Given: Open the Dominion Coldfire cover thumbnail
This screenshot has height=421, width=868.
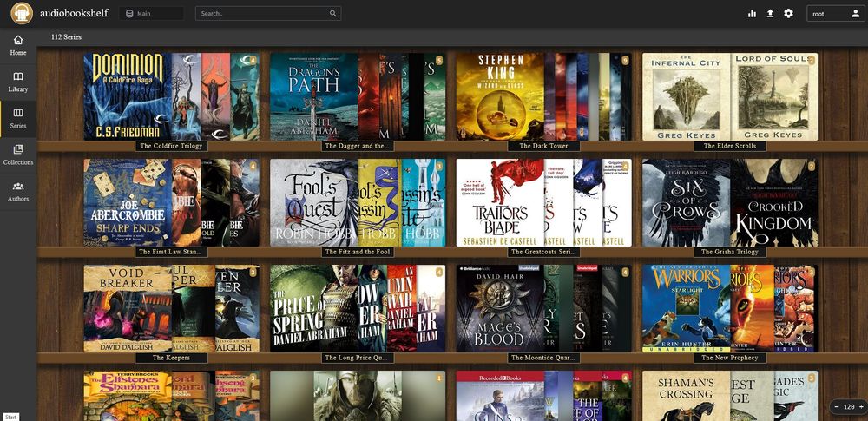Looking at the screenshot, I should 128,96.
